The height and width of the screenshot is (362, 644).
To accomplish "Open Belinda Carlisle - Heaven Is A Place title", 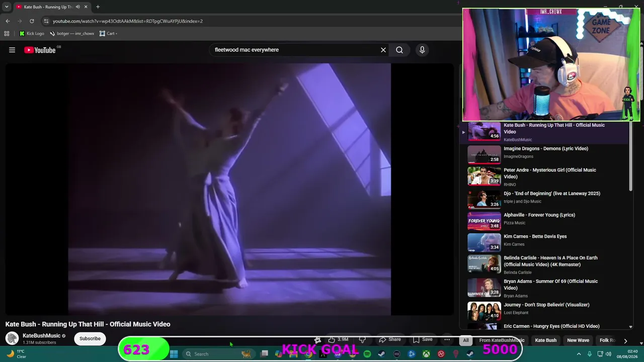I will pos(550,261).
